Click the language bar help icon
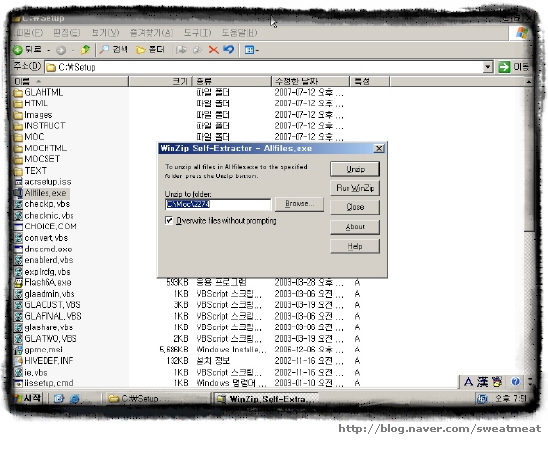Image resolution: width=548 pixels, height=450 pixels. [515, 382]
